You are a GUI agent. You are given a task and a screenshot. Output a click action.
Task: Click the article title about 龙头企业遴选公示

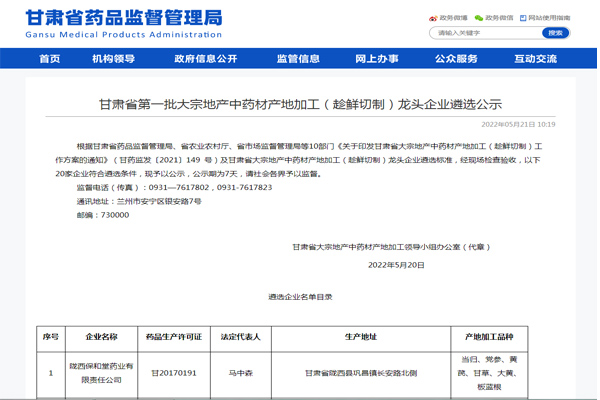pos(300,103)
